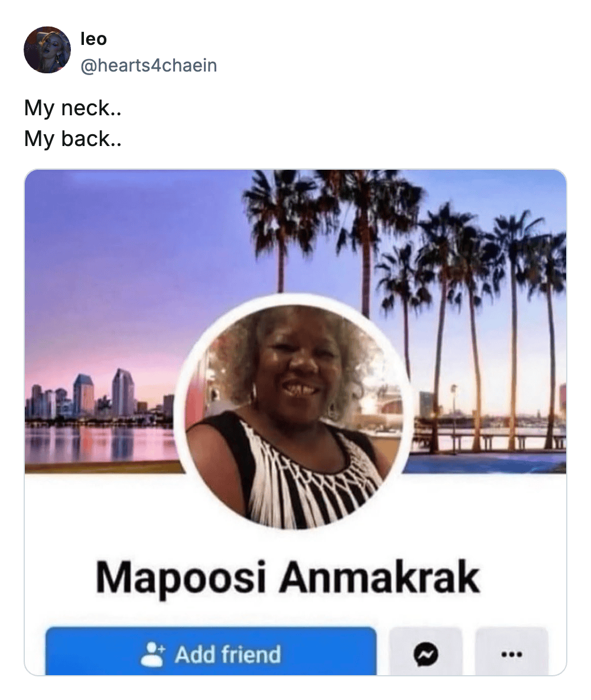This screenshot has width=591, height=700.
Task: Click the tallest skyscraper in the skyline
Action: coord(122,391)
